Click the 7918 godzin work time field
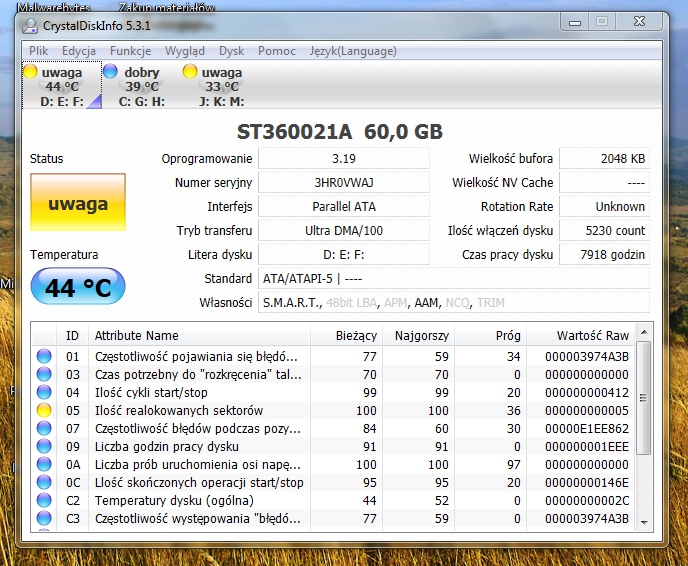Viewport: 688px width, 566px height. click(x=604, y=254)
